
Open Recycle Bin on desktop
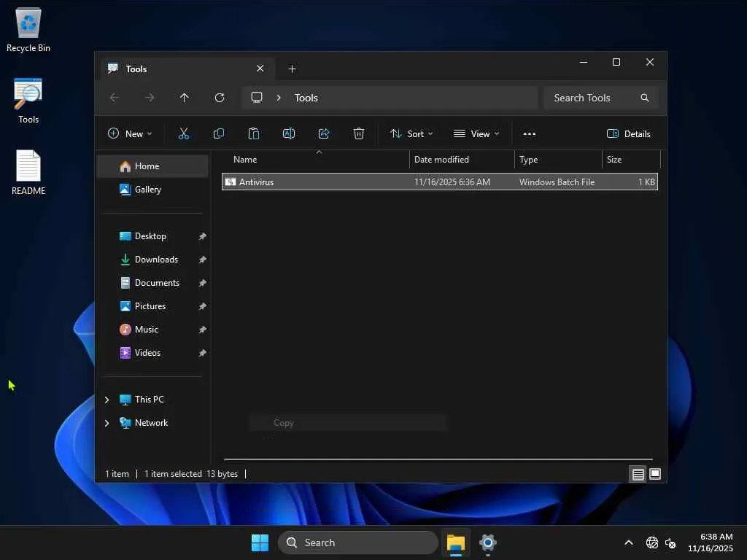pos(28,30)
